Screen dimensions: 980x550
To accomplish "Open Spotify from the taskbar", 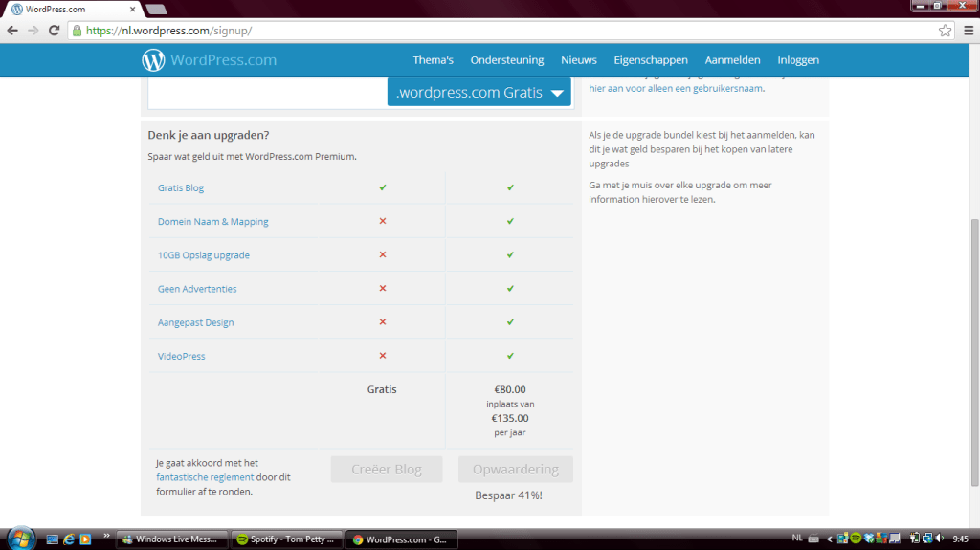I will [285, 539].
